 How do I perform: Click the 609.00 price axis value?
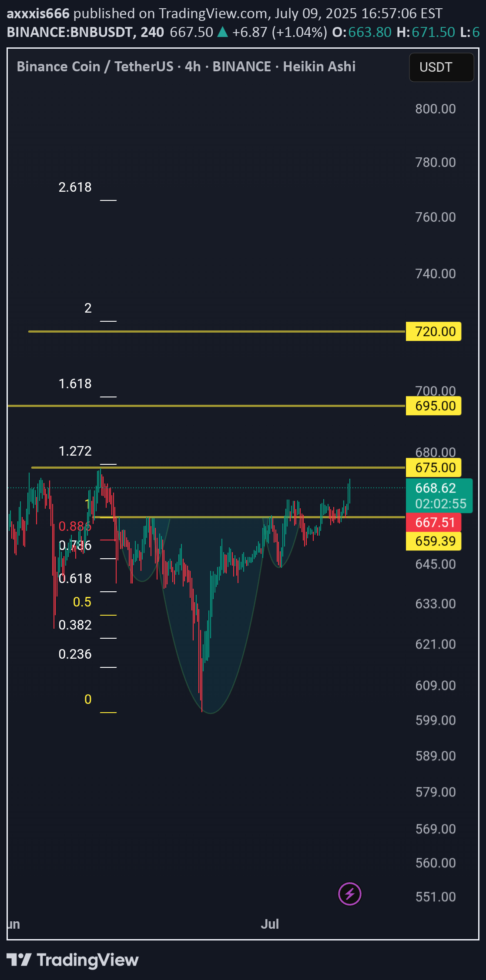click(x=436, y=685)
